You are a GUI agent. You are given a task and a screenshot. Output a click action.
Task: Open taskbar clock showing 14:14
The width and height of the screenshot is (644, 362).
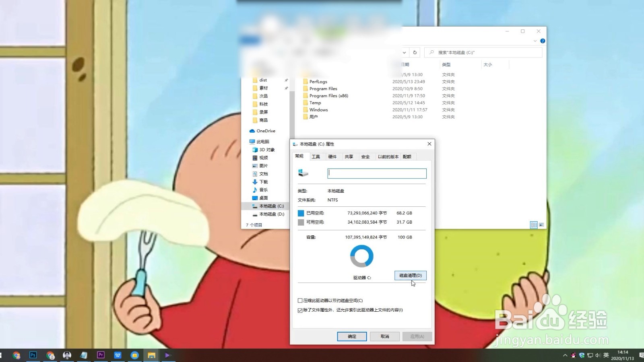[623, 355]
